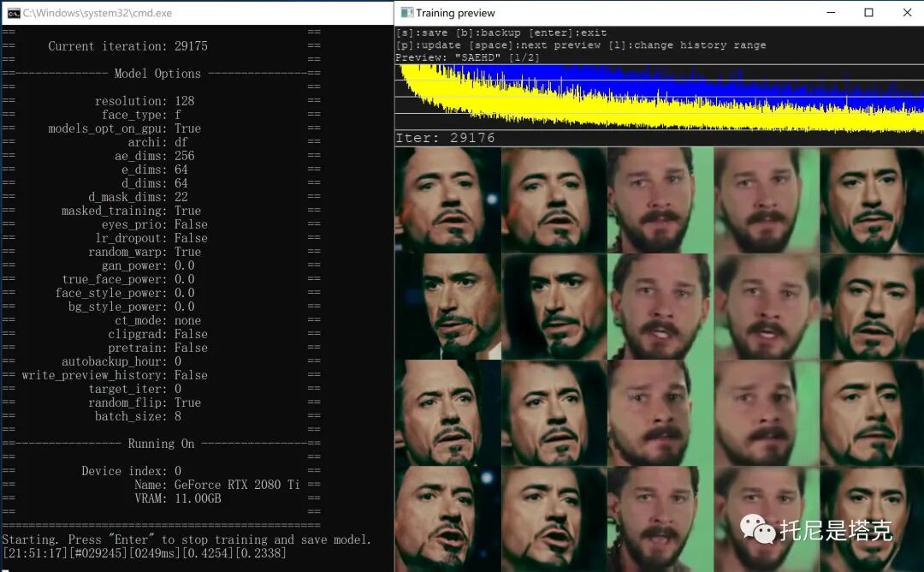Click the 'd_mask_dims: 22' line
Image resolution: width=924 pixels, height=572 pixels.
138,197
